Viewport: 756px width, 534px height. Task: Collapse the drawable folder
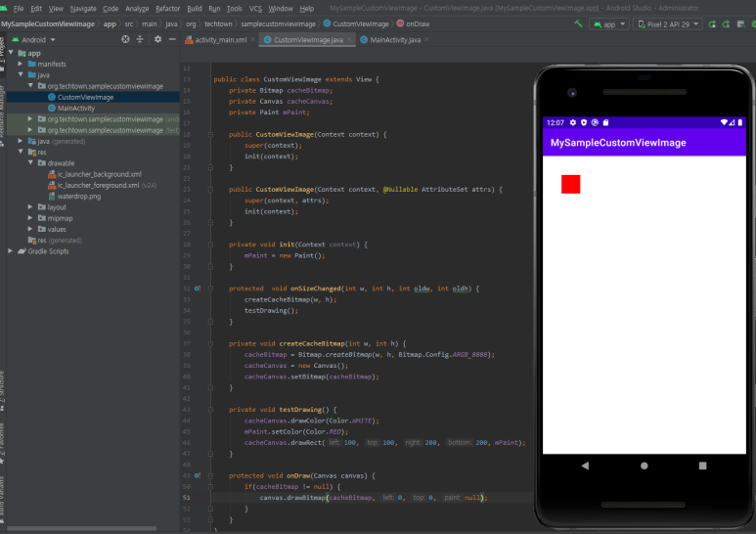[x=30, y=163]
